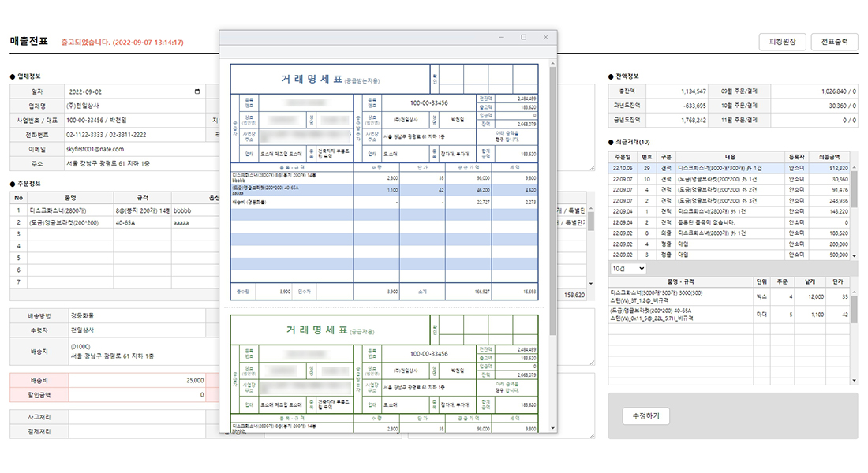868x473 pixels.
Task: Click the 결제처리 input field
Action: [x=137, y=431]
